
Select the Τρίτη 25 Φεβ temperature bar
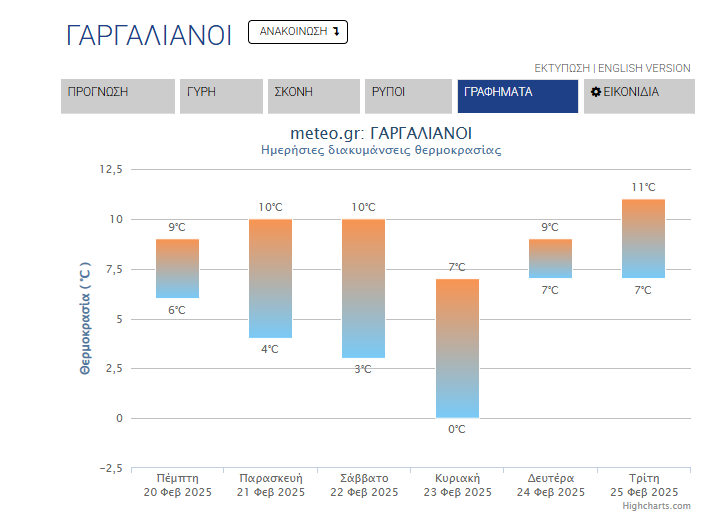643,238
